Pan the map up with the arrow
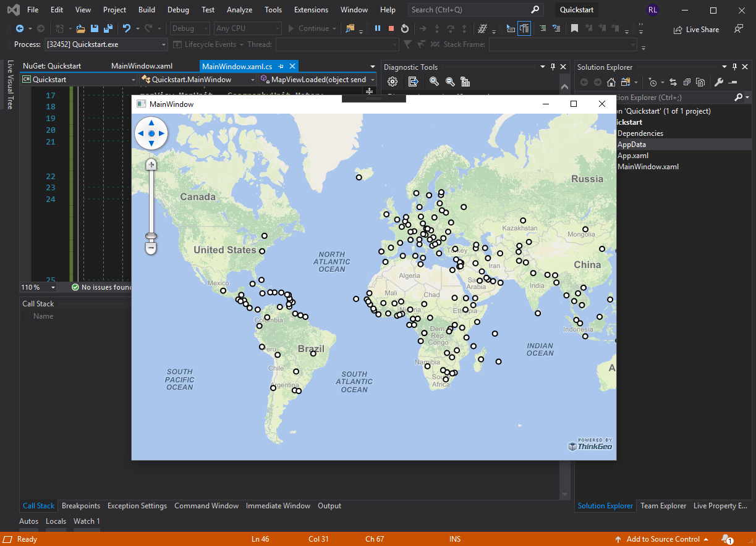756x546 pixels. coord(151,123)
